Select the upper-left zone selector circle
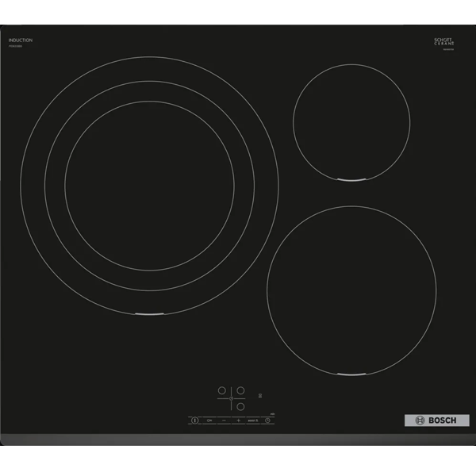The height and width of the screenshot is (476, 476). (222, 391)
